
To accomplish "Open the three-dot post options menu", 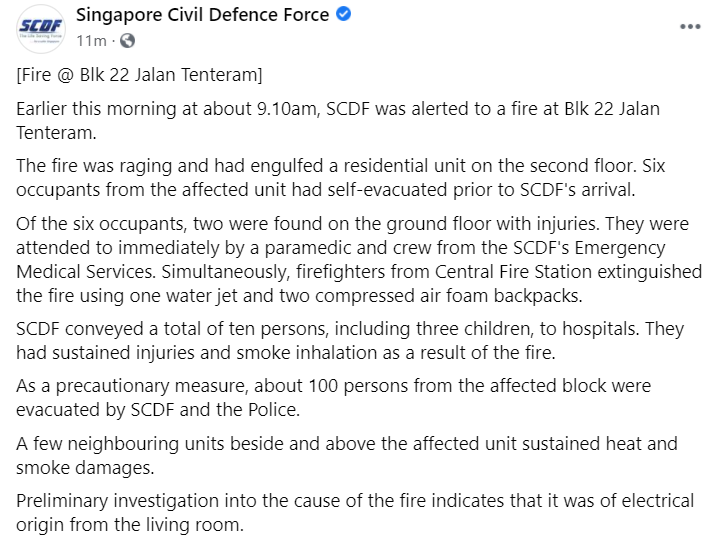I will [690, 27].
